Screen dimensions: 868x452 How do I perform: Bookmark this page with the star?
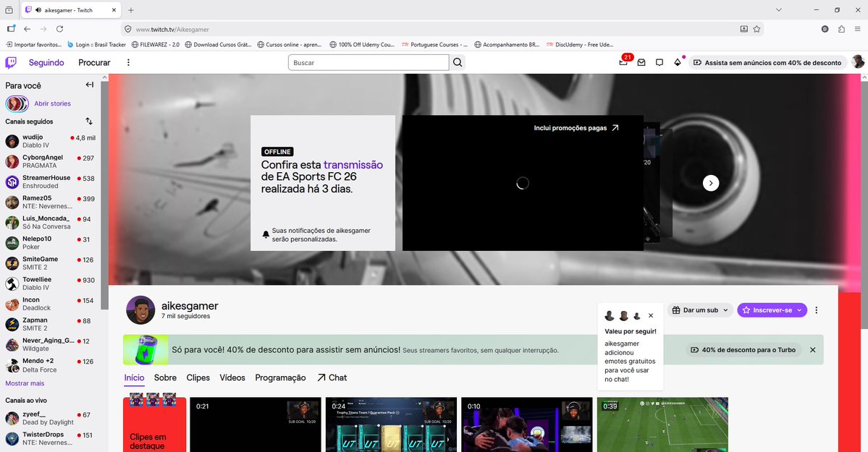(757, 29)
